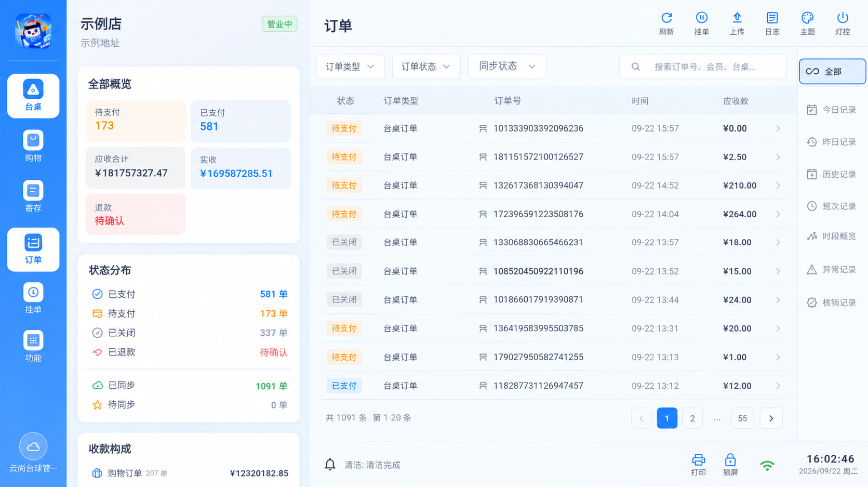Viewport: 868px width, 487px height.
Task: Open order 101333903392096236 row chevron
Action: (778, 128)
